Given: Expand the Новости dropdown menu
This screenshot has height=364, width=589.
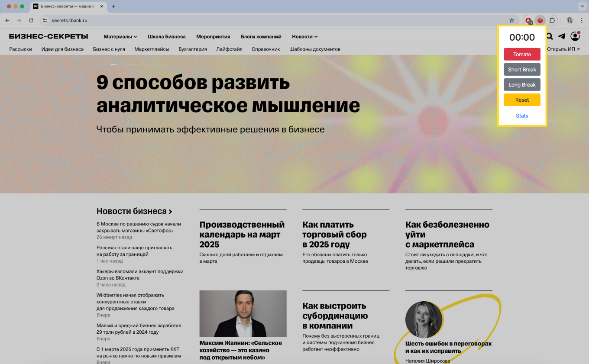Looking at the screenshot, I should 304,36.
